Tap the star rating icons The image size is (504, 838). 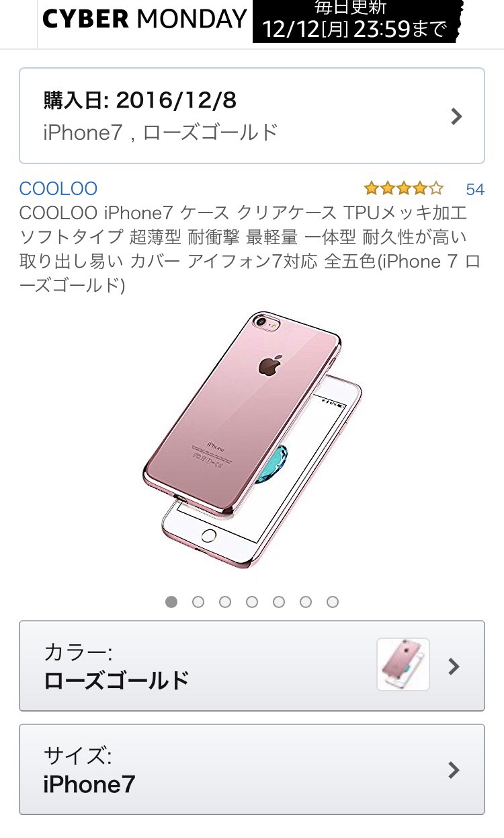tap(404, 188)
